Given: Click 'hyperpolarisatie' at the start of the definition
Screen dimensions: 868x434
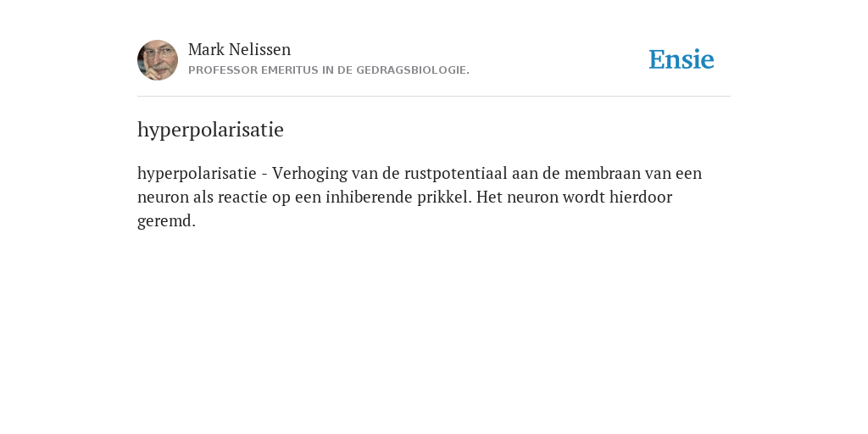Looking at the screenshot, I should pos(197,173).
